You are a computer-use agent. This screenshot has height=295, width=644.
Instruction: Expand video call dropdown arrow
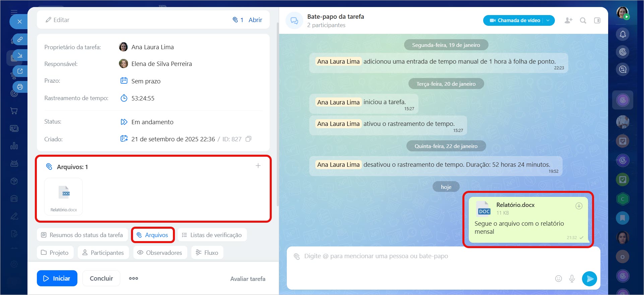click(x=548, y=20)
